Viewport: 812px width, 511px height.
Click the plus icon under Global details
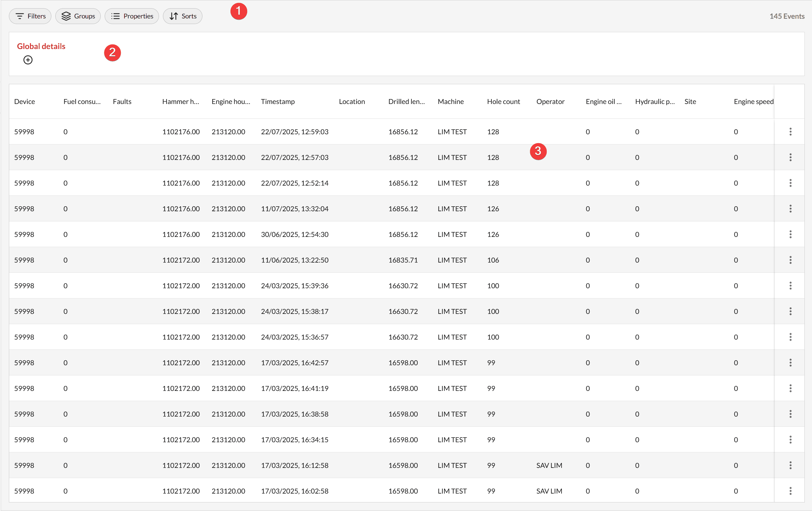click(28, 60)
